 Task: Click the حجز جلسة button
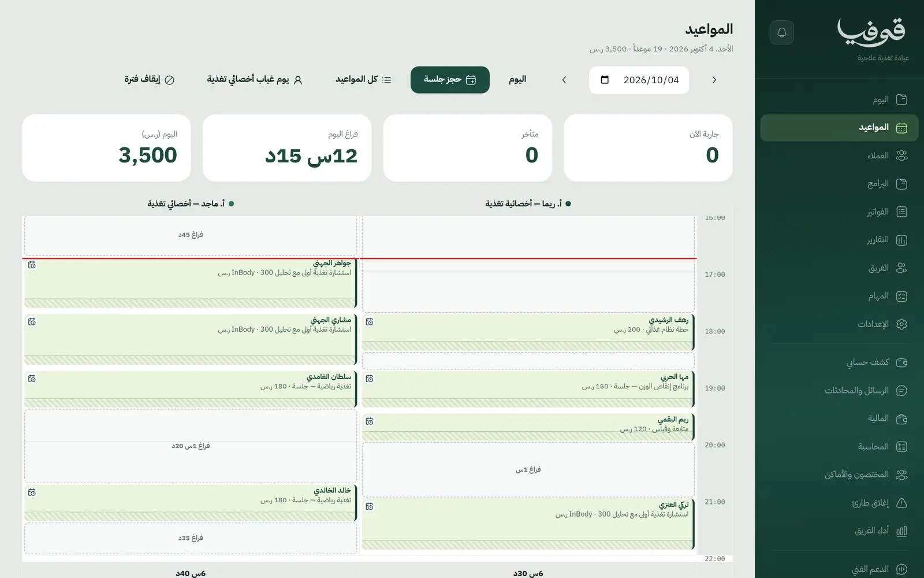pyautogui.click(x=450, y=80)
